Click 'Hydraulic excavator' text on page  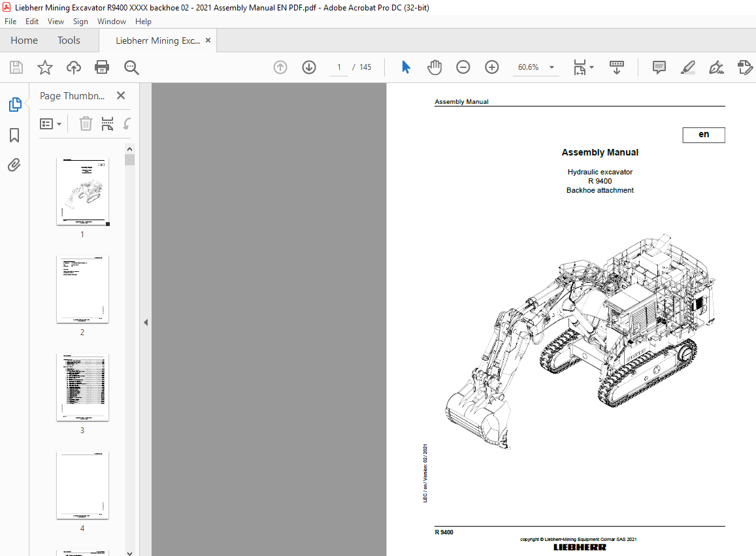tap(600, 172)
